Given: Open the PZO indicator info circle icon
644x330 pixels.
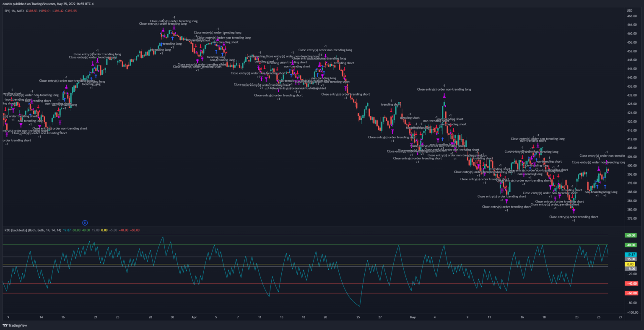Looking at the screenshot, I should click(x=85, y=223).
